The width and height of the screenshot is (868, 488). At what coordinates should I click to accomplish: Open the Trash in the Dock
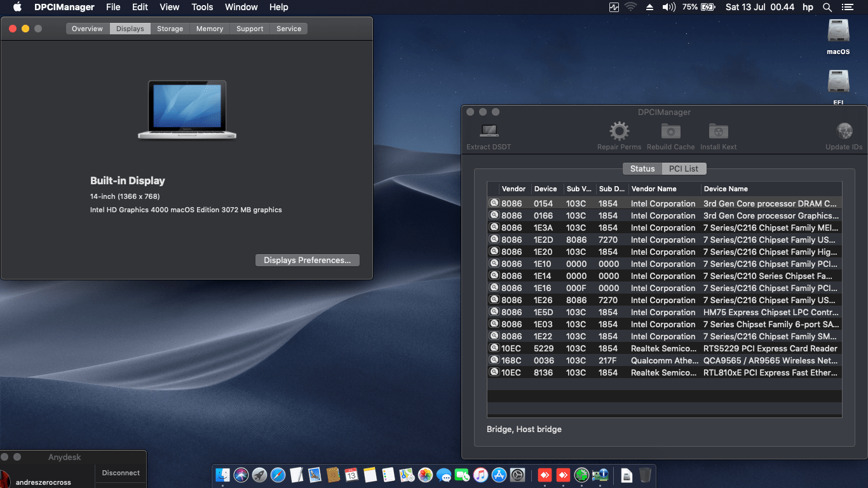tap(645, 475)
